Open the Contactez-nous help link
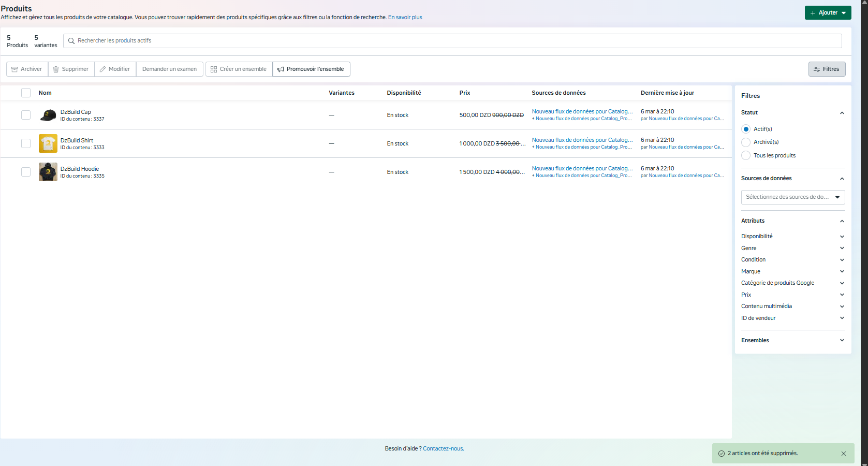Screen dimensions: 868x466 [443, 449]
